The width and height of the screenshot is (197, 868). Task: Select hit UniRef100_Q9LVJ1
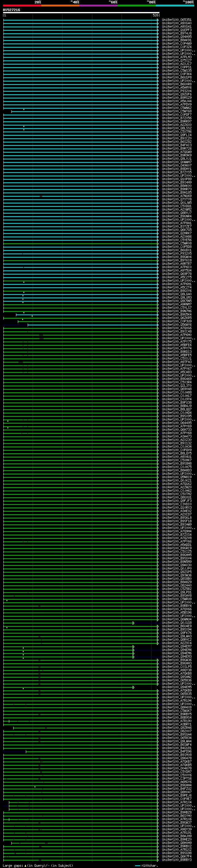[x=176, y=159]
